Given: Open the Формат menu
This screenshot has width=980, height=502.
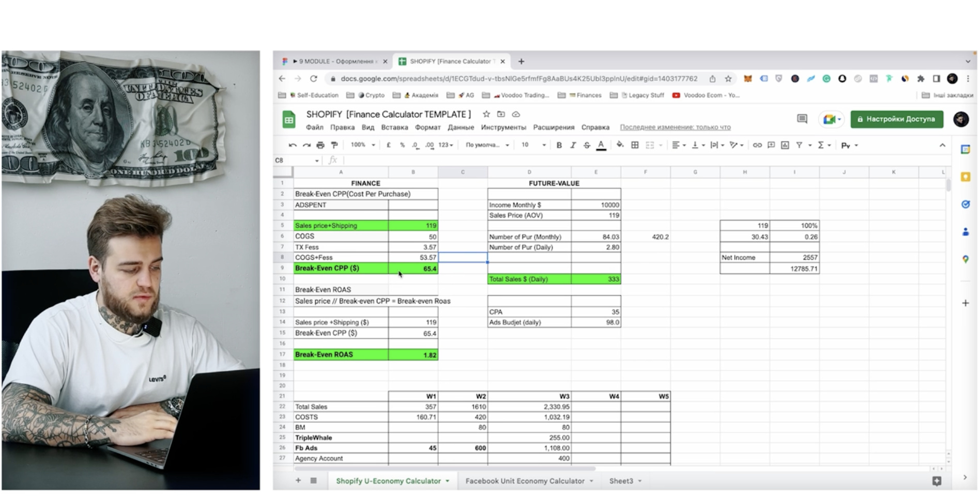Looking at the screenshot, I should [427, 127].
